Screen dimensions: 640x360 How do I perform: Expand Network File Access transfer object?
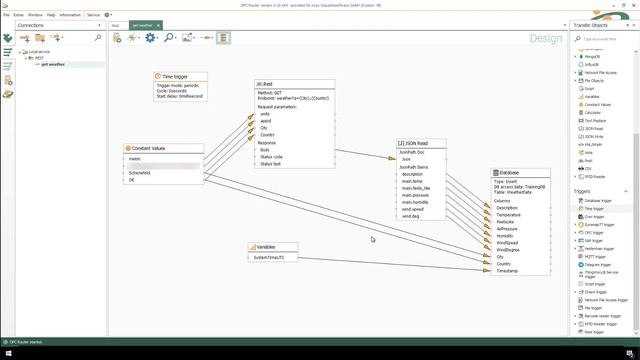[x=576, y=73]
